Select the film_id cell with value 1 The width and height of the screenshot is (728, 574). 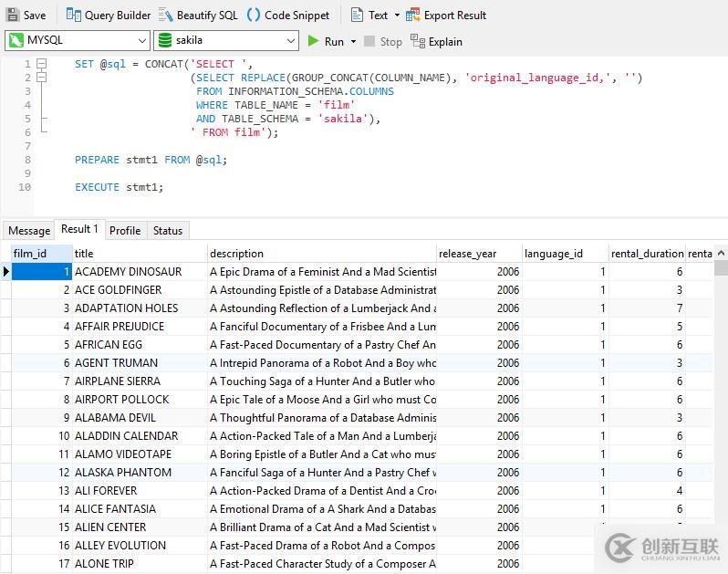[x=41, y=272]
